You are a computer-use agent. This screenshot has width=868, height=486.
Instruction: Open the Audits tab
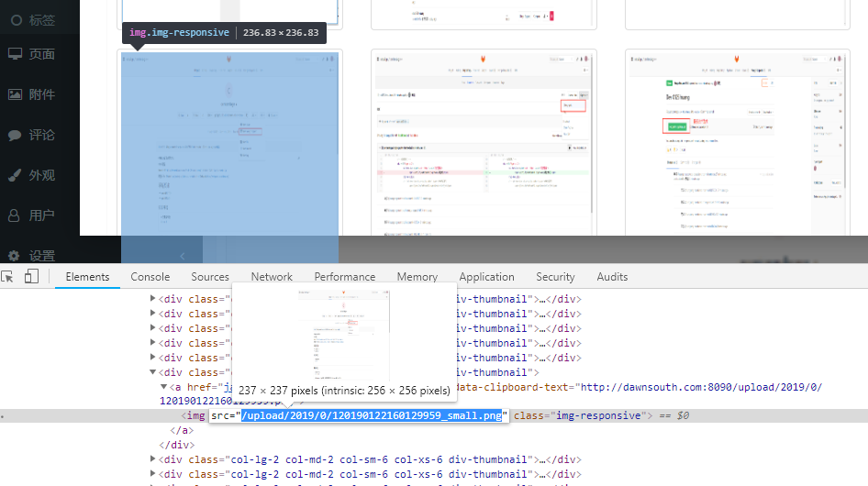612,277
